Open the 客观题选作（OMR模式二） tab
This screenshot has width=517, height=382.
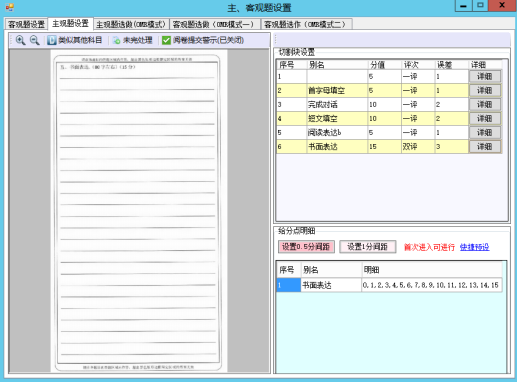306,24
